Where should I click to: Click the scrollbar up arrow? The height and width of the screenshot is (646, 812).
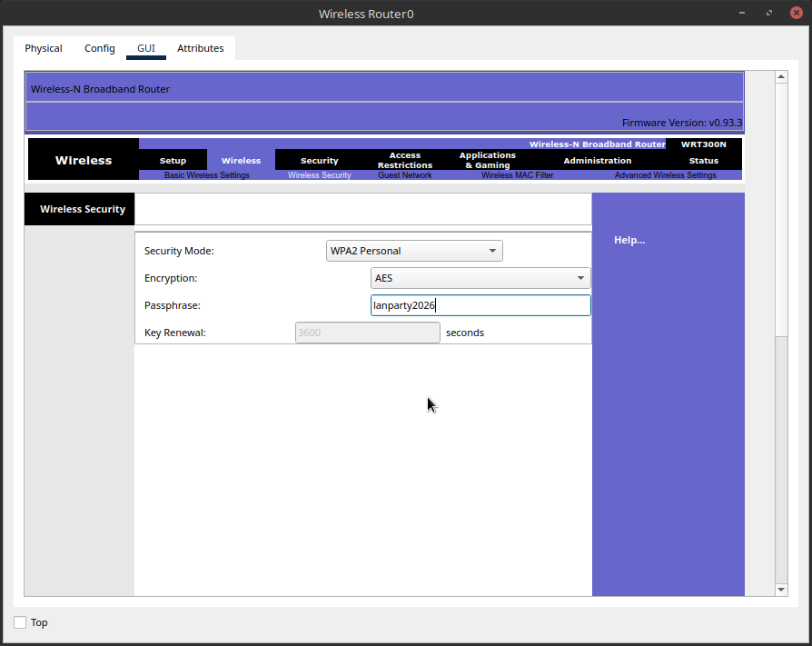click(781, 77)
